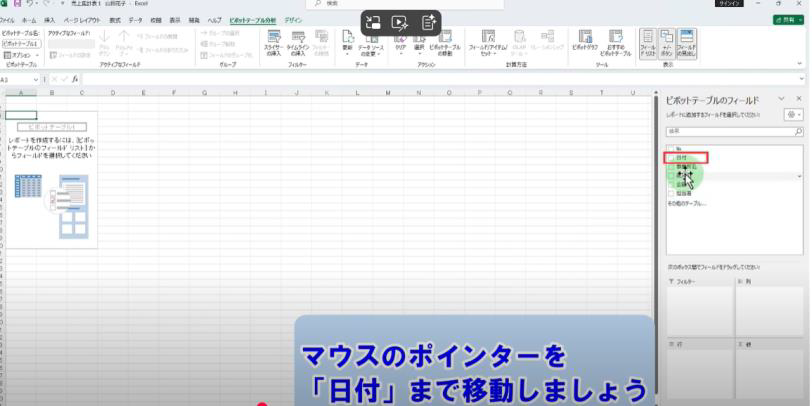The width and height of the screenshot is (812, 406).
Task: Open the field list tools gear dropdown
Action: coord(795,115)
